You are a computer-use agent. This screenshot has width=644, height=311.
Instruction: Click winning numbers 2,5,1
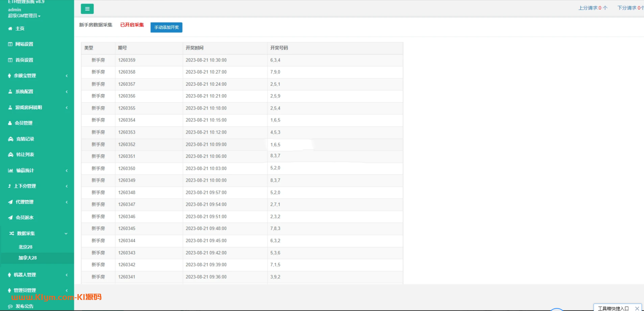coord(275,84)
